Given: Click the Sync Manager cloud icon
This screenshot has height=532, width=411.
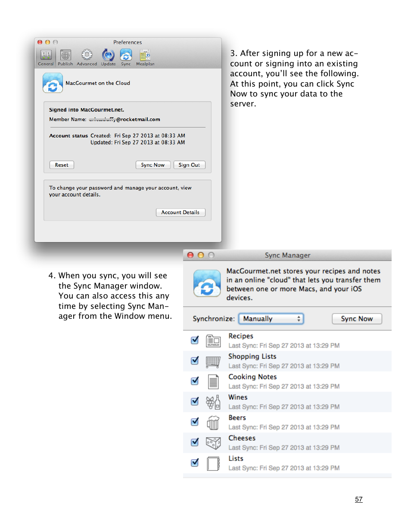Looking at the screenshot, I should pos(207,283).
